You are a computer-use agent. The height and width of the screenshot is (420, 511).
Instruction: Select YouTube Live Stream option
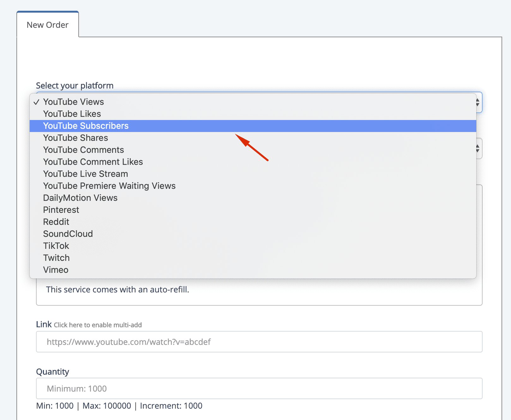click(x=253, y=174)
